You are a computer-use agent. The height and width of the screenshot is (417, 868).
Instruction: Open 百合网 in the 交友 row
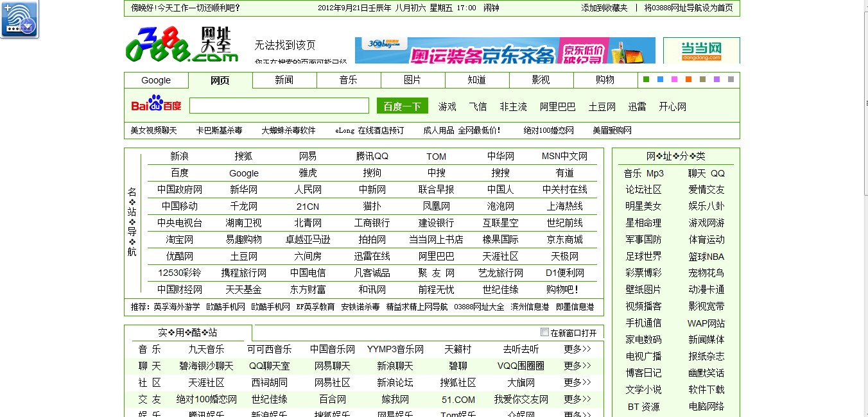point(333,400)
